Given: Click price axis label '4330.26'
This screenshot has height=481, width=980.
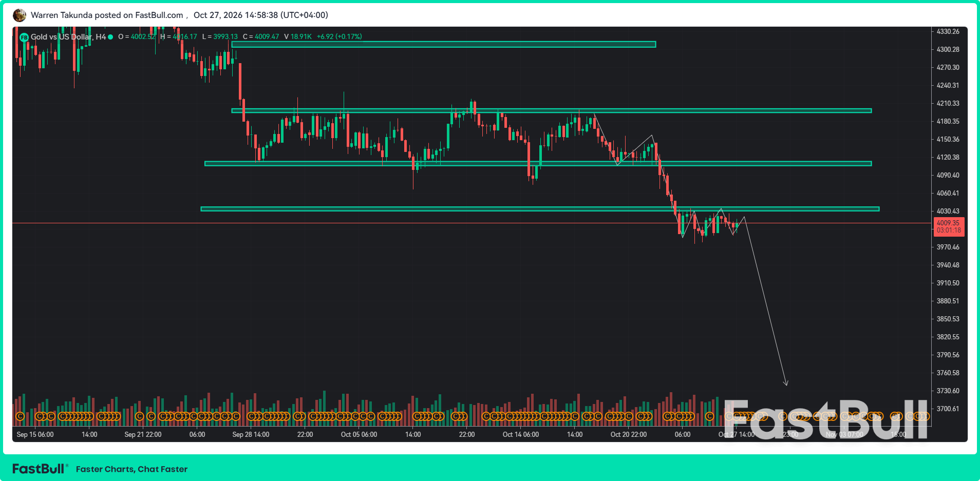Looking at the screenshot, I should (x=948, y=32).
